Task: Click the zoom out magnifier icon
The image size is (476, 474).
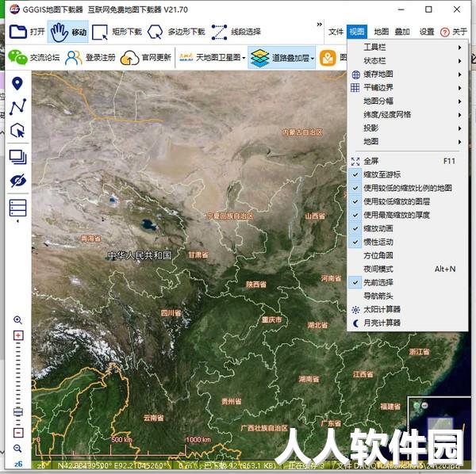Action: [x=18, y=448]
